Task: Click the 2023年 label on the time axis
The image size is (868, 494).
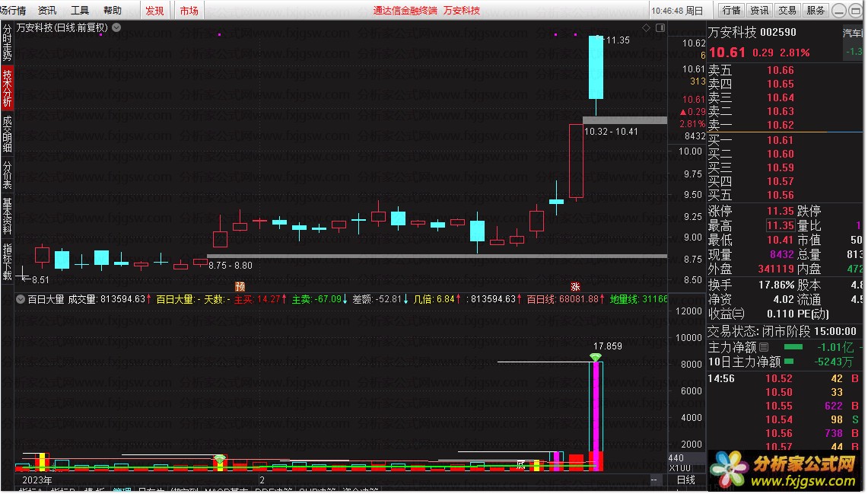Action: (37, 480)
